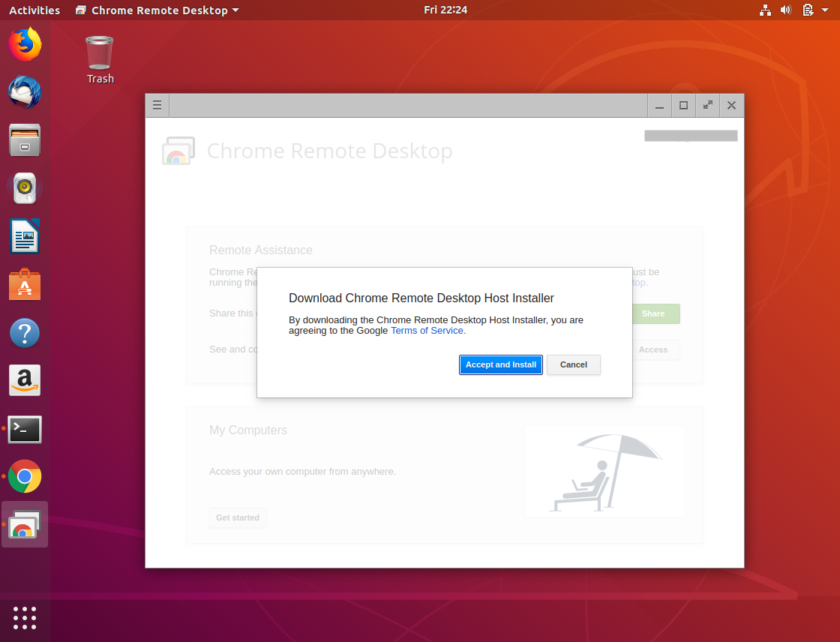Image resolution: width=840 pixels, height=642 pixels.
Task: Click the Accept and Install button
Action: point(500,364)
